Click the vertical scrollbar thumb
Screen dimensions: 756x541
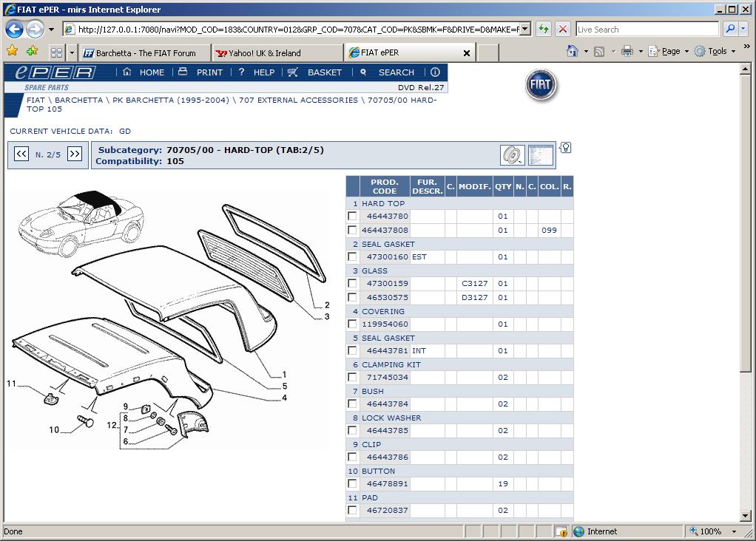point(746,223)
